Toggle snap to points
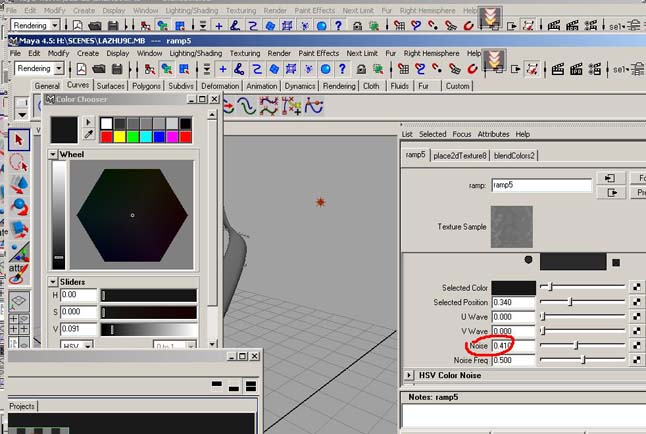Screen dimensions: 646x434 pos(437,69)
